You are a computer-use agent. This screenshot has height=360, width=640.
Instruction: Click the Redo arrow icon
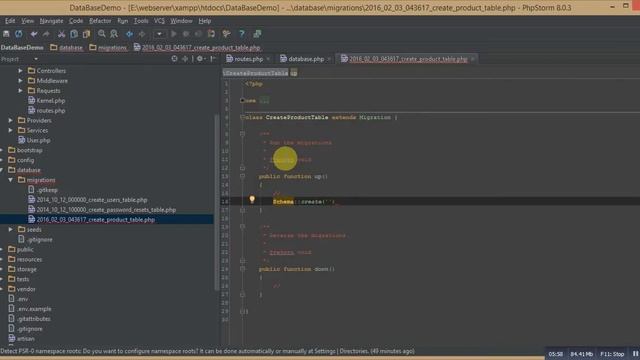coord(46,34)
